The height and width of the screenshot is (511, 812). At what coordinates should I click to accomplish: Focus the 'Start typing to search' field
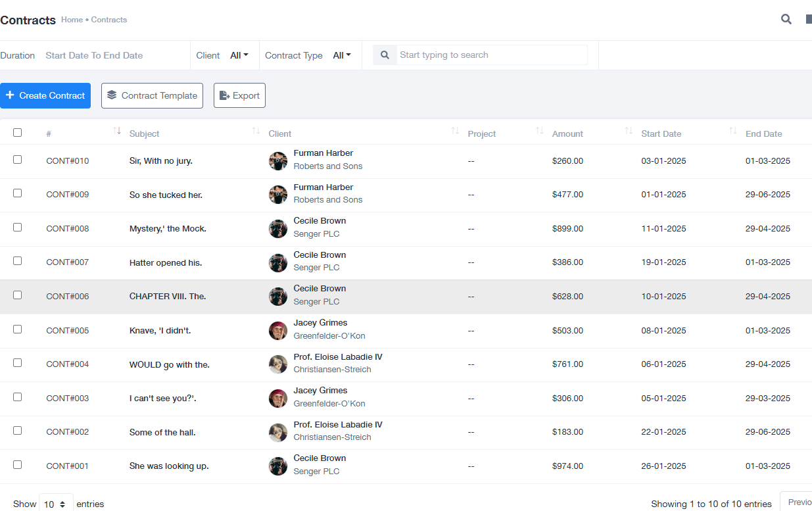click(491, 55)
